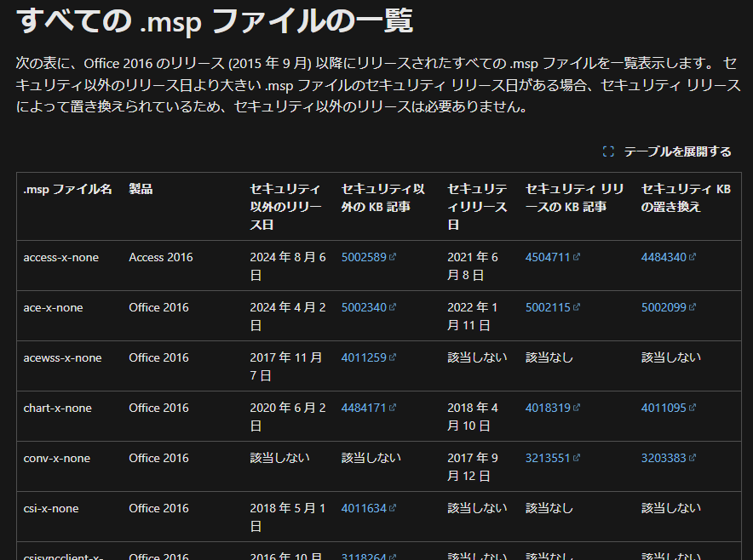753x560 pixels.
Task: Click external link icon beside 4018319
Action: tap(577, 408)
